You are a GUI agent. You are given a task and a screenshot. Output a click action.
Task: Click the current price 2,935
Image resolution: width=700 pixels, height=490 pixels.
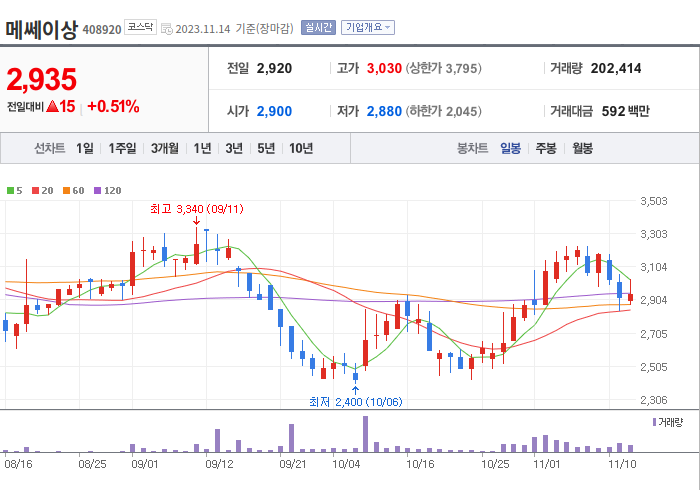(x=42, y=79)
